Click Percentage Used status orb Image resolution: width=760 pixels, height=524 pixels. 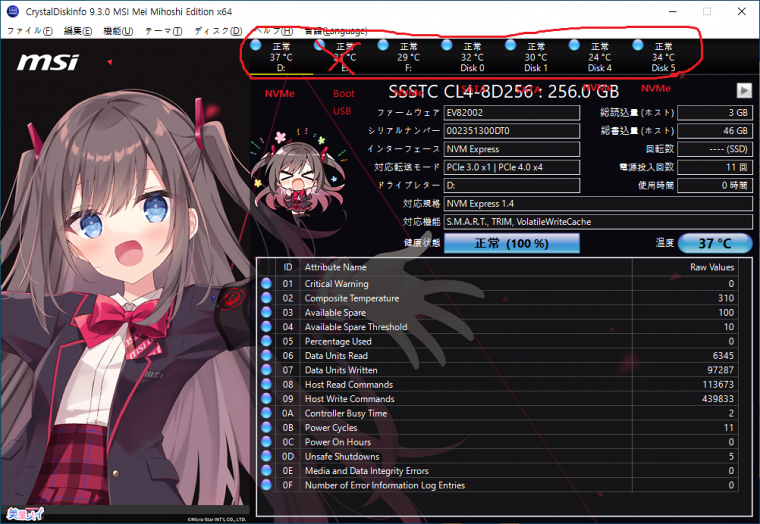click(x=266, y=341)
